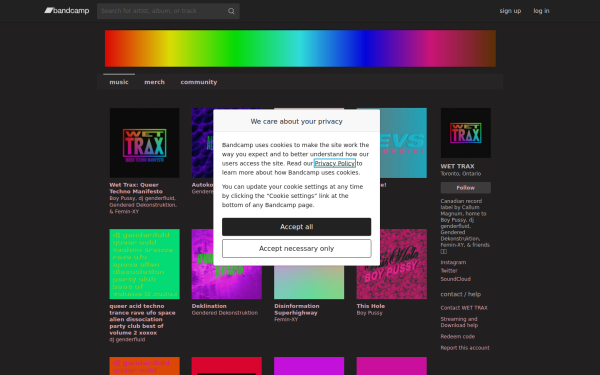Click the Bandcamp logo
The width and height of the screenshot is (600, 375).
(67, 11)
